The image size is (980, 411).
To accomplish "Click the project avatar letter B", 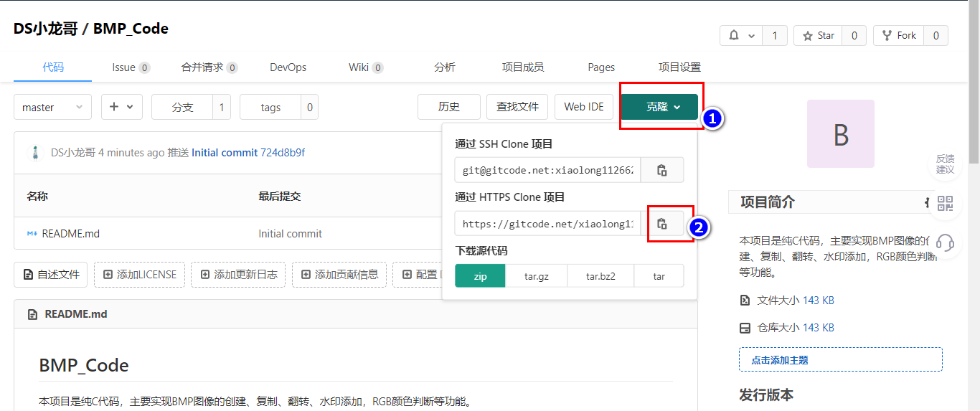I will coord(841,134).
